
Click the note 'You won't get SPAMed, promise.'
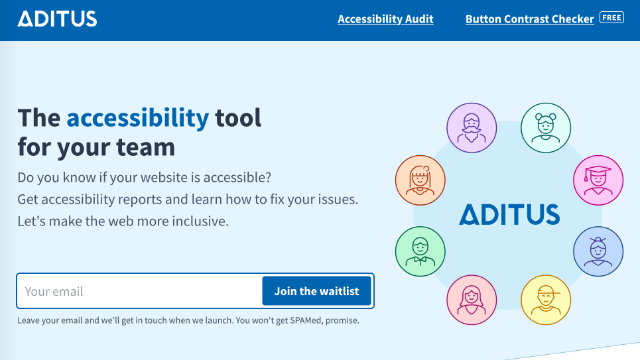(297, 320)
